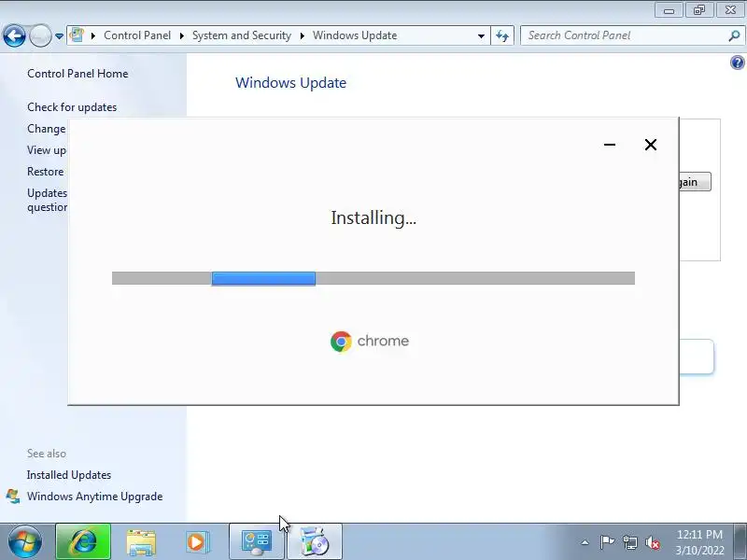Open Control Panel Home link
This screenshot has width=747, height=560.
click(78, 74)
